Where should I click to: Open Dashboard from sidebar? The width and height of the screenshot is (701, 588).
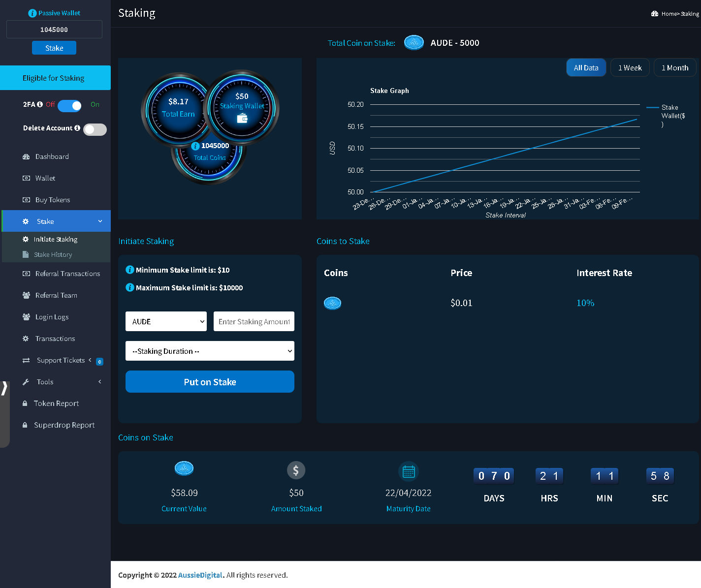(x=52, y=156)
